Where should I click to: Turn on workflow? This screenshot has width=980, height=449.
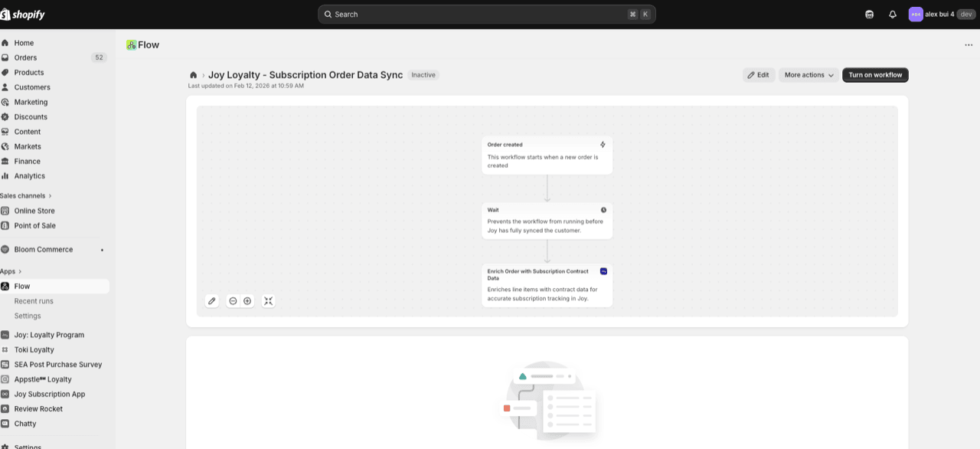[x=875, y=75]
